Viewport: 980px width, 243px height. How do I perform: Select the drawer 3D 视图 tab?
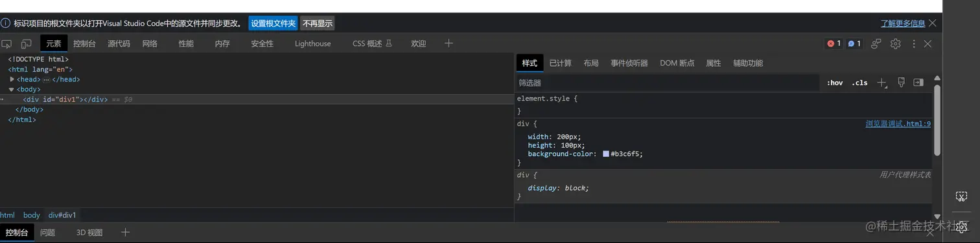pos(89,232)
